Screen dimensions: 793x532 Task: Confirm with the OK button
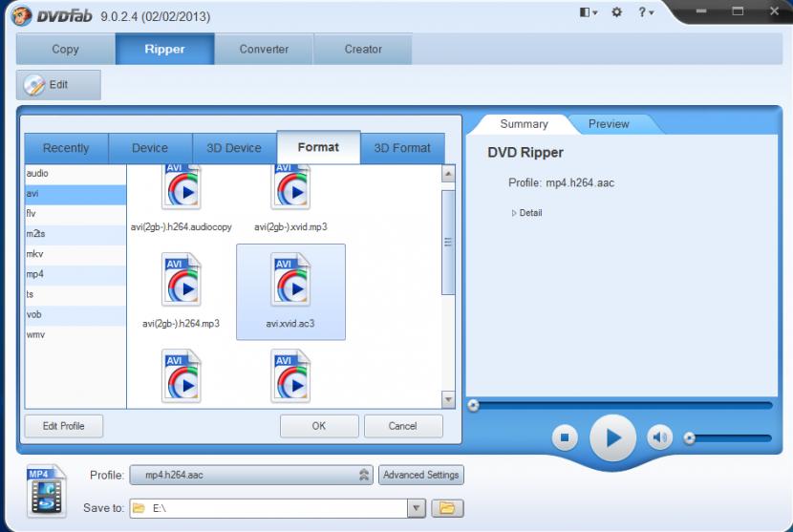click(x=319, y=426)
